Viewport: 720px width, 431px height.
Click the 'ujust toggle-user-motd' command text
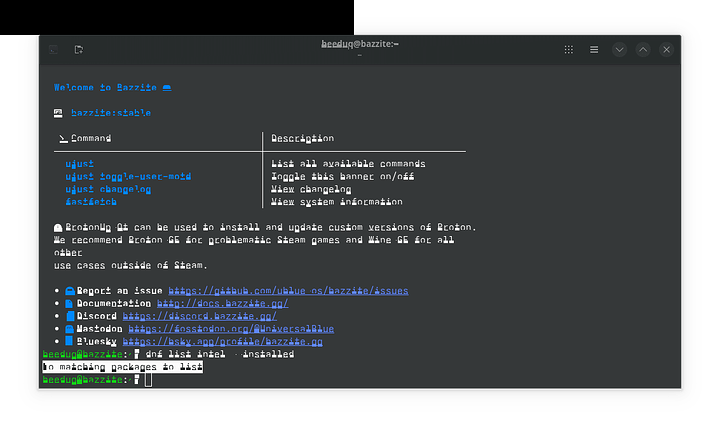tap(128, 177)
